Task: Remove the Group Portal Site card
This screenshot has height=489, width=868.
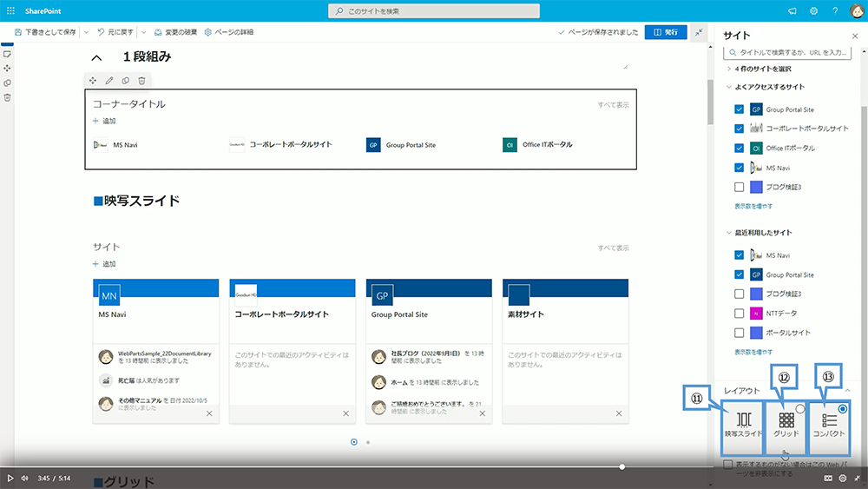Action: pyautogui.click(x=482, y=413)
